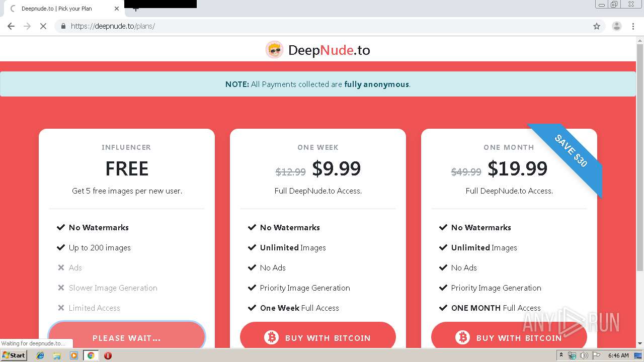Show hidden tray icons arrow

(x=561, y=355)
